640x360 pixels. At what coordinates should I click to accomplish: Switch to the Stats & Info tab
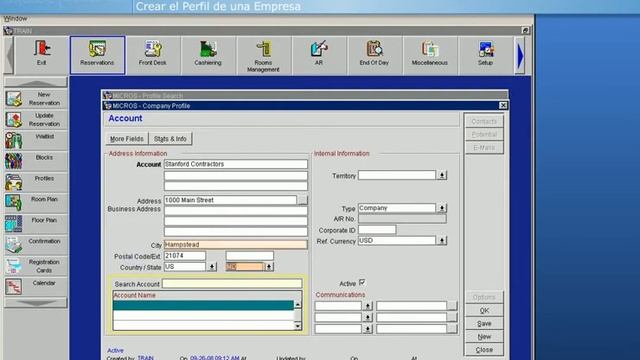(x=170, y=139)
